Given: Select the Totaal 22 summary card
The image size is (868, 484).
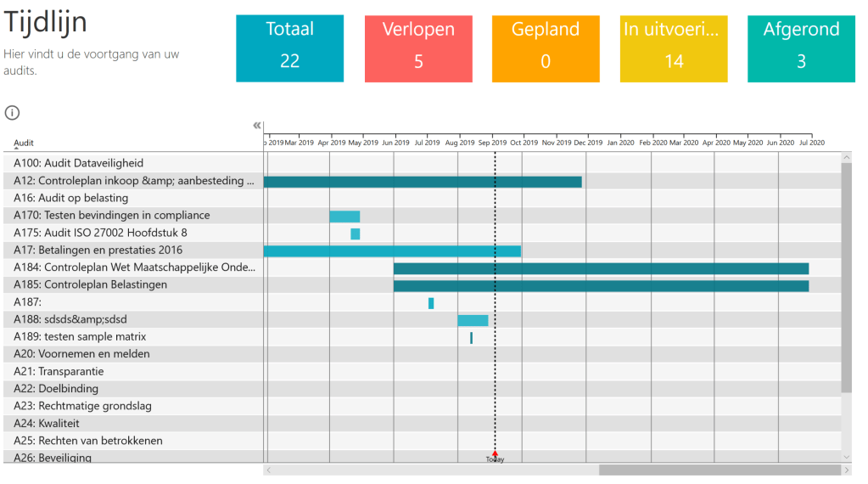Looking at the screenshot, I should [289, 48].
